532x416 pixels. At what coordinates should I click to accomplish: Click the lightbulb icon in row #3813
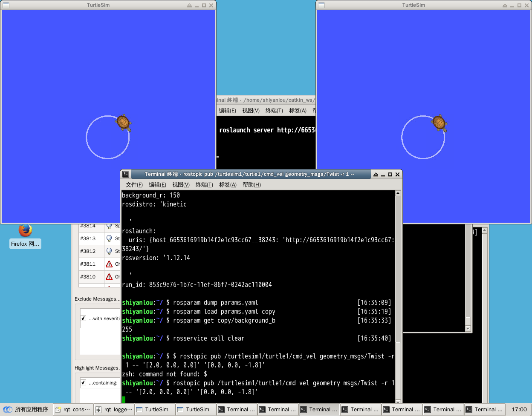[109, 238]
